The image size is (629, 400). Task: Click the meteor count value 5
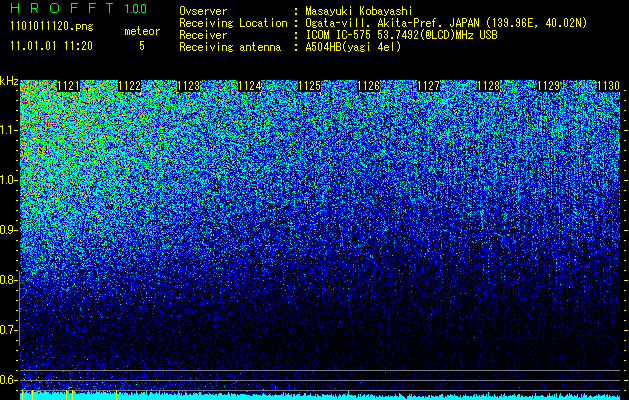pyautogui.click(x=142, y=46)
